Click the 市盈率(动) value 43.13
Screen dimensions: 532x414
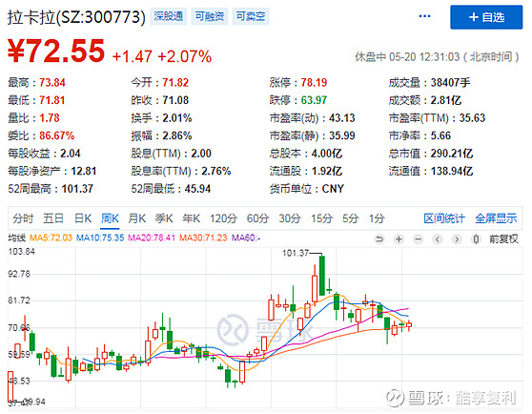point(342,117)
